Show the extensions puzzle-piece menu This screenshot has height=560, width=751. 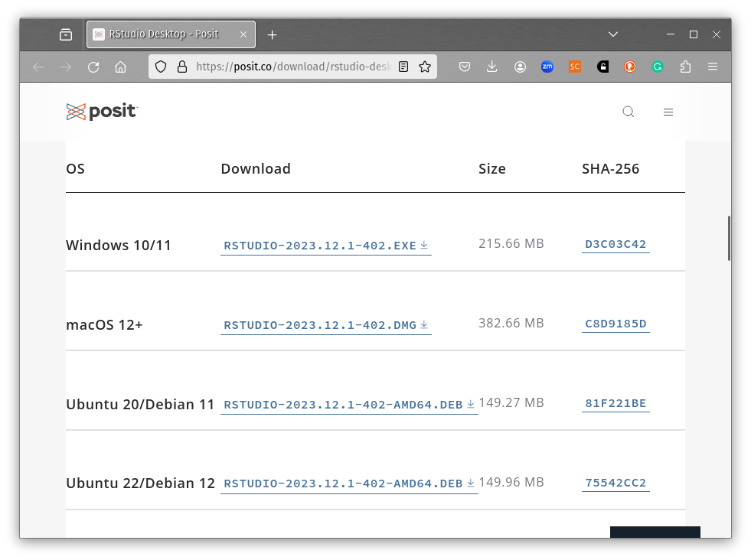[685, 67]
